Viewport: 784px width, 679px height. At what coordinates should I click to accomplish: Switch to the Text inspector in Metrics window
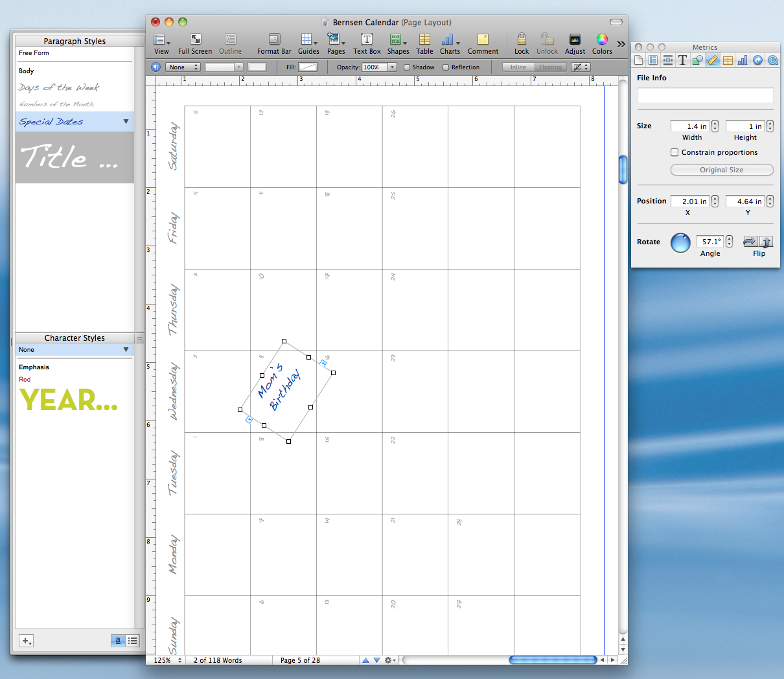click(682, 60)
